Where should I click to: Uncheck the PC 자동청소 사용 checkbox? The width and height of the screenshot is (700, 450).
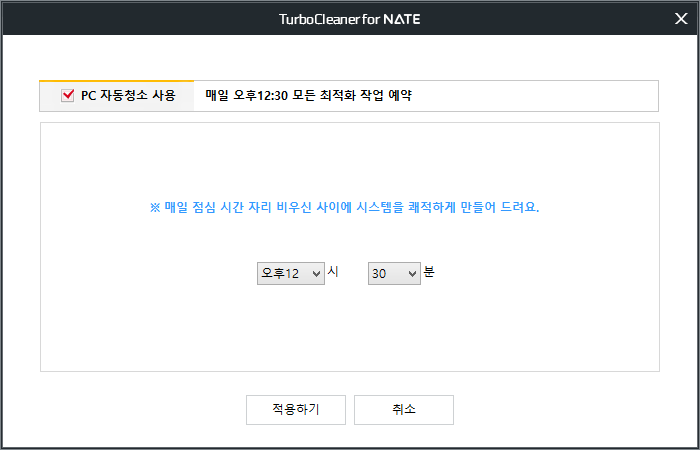pos(67,95)
